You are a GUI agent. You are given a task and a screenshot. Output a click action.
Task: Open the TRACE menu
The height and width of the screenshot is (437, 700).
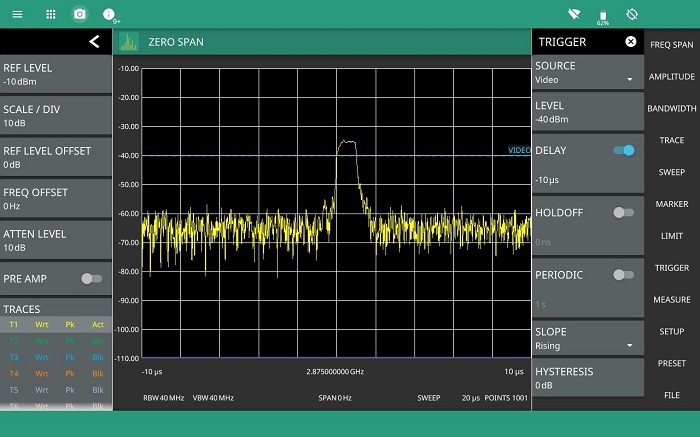[671, 140]
